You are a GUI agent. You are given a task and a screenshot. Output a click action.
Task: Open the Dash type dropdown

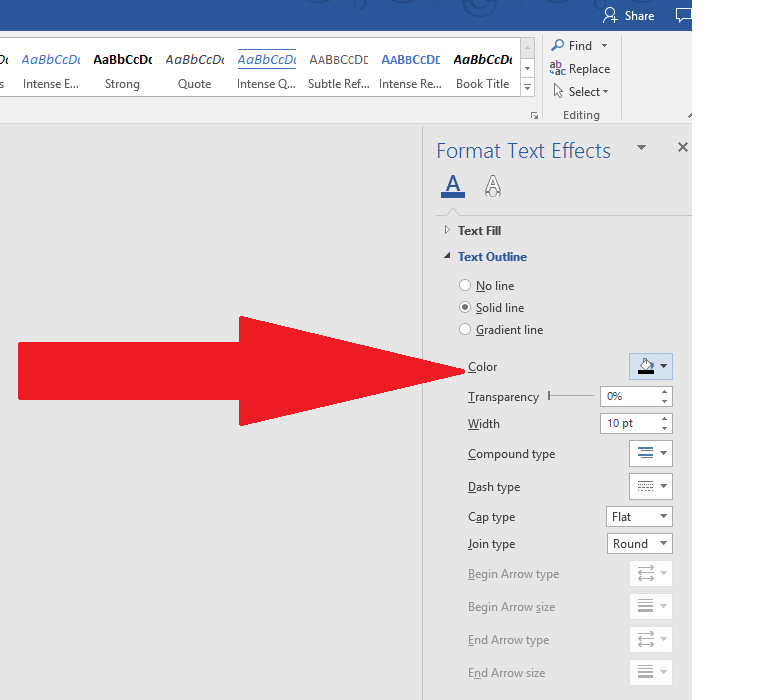[x=651, y=486]
